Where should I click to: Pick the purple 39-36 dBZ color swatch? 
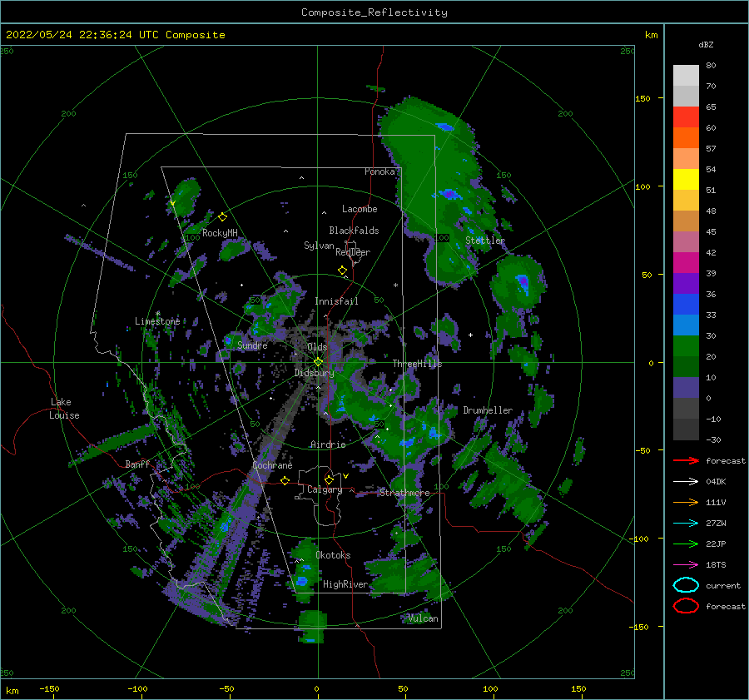(686, 284)
